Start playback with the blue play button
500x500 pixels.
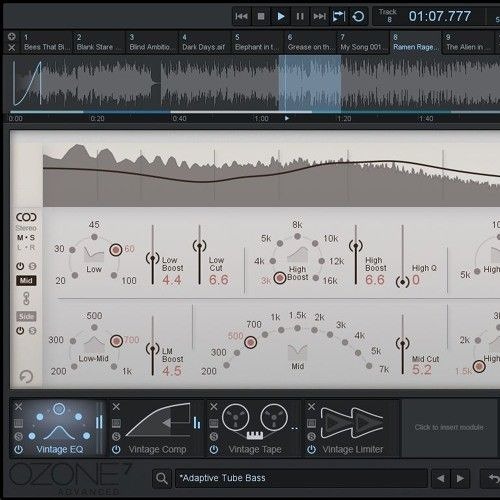click(281, 16)
